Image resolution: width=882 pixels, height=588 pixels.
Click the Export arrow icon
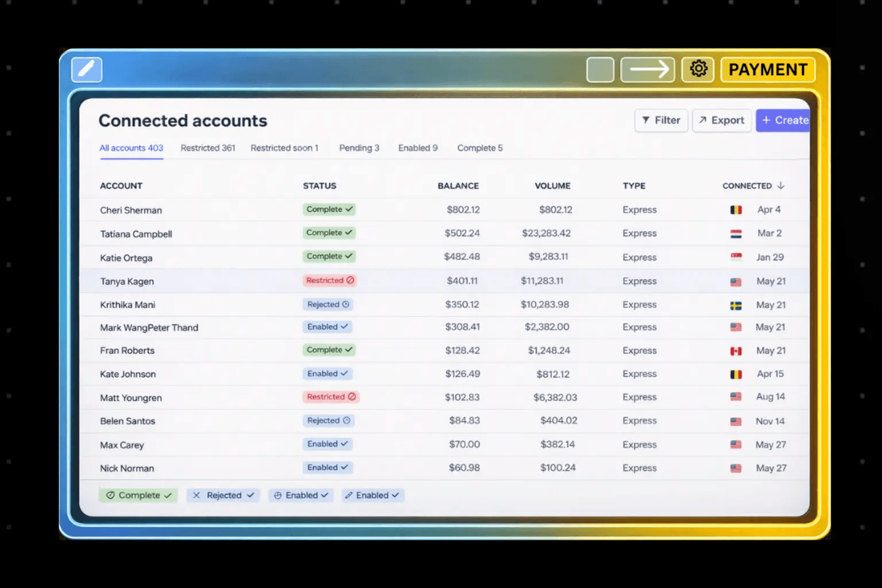coord(703,121)
